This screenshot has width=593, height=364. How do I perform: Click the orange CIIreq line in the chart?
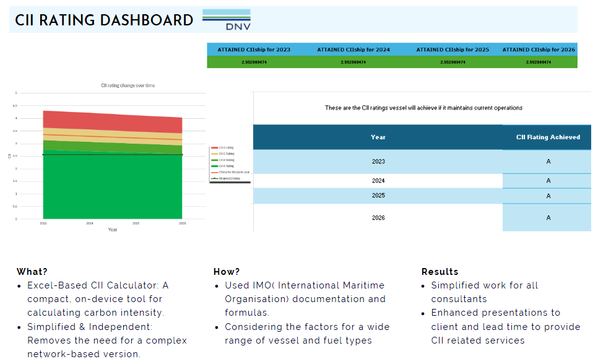tap(113, 137)
